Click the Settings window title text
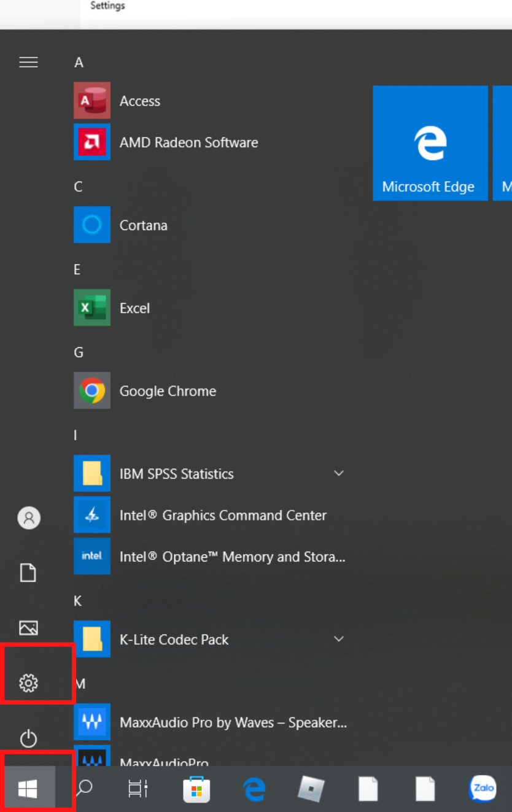The width and height of the screenshot is (512, 812). (x=107, y=6)
